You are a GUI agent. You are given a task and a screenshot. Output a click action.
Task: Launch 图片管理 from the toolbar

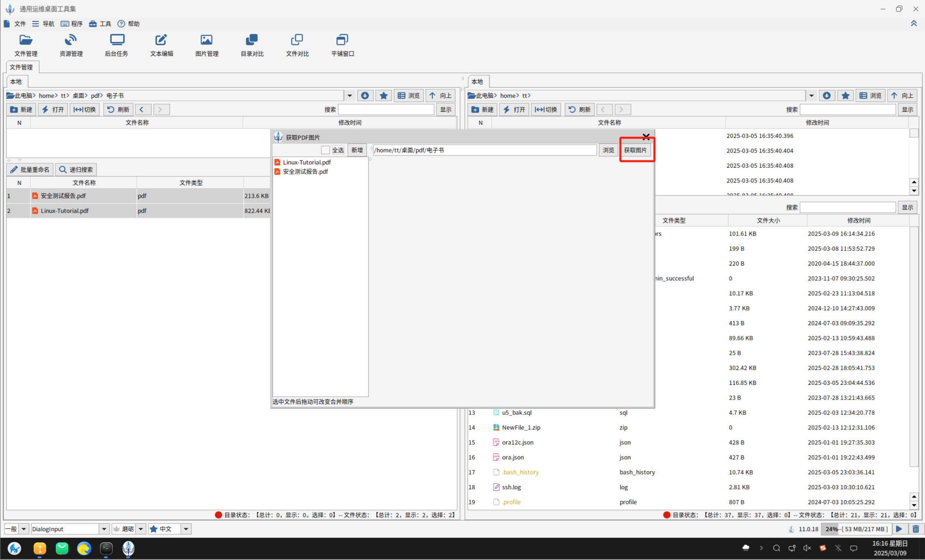click(x=206, y=45)
